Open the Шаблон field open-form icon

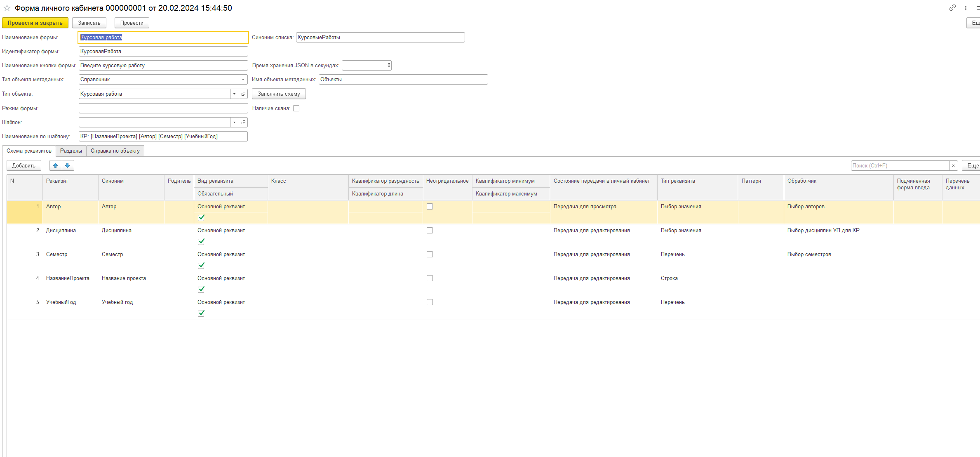tap(243, 122)
